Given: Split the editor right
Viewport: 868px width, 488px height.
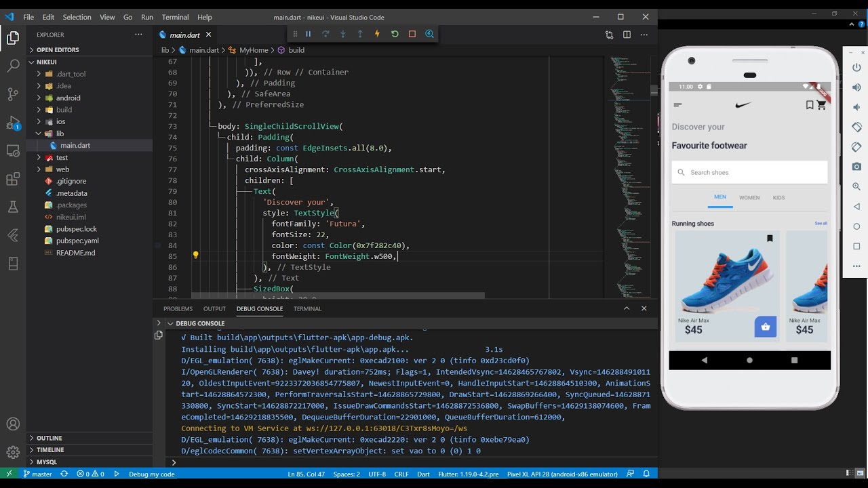Looking at the screenshot, I should (627, 35).
